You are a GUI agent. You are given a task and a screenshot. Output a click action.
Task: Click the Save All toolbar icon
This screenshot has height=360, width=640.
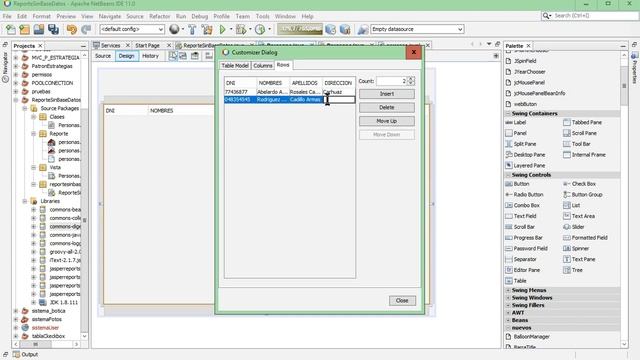(53, 29)
